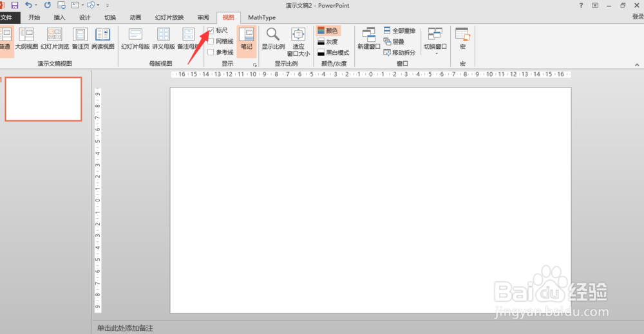Image resolution: width=644 pixels, height=334 pixels.
Task: Switch to 备注页 notes page view
Action: pos(80,39)
